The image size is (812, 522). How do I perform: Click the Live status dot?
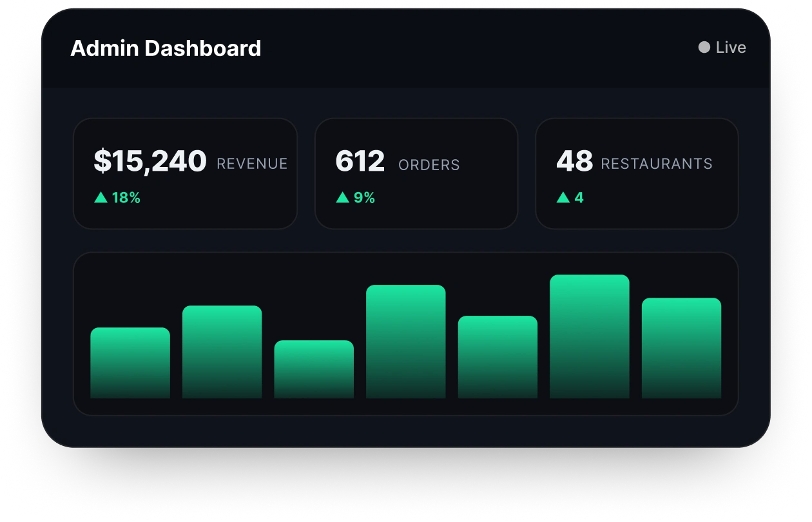tap(704, 47)
